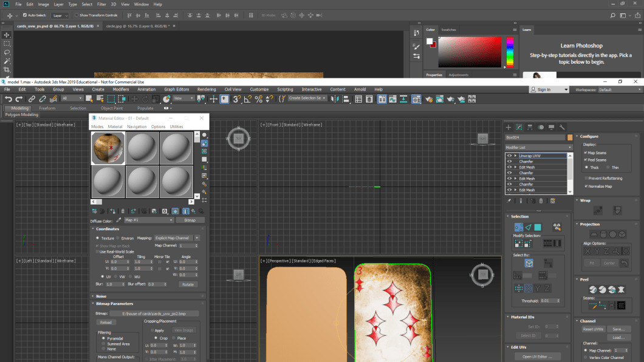Click the Bitmap type button
Viewport: 644px width, 362px height.
190,220
